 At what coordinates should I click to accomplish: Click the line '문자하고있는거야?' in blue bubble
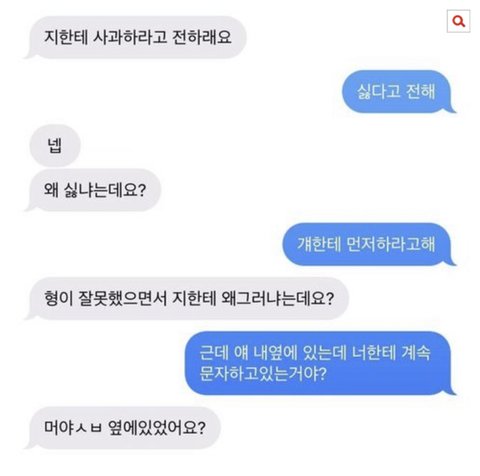[x=263, y=374]
